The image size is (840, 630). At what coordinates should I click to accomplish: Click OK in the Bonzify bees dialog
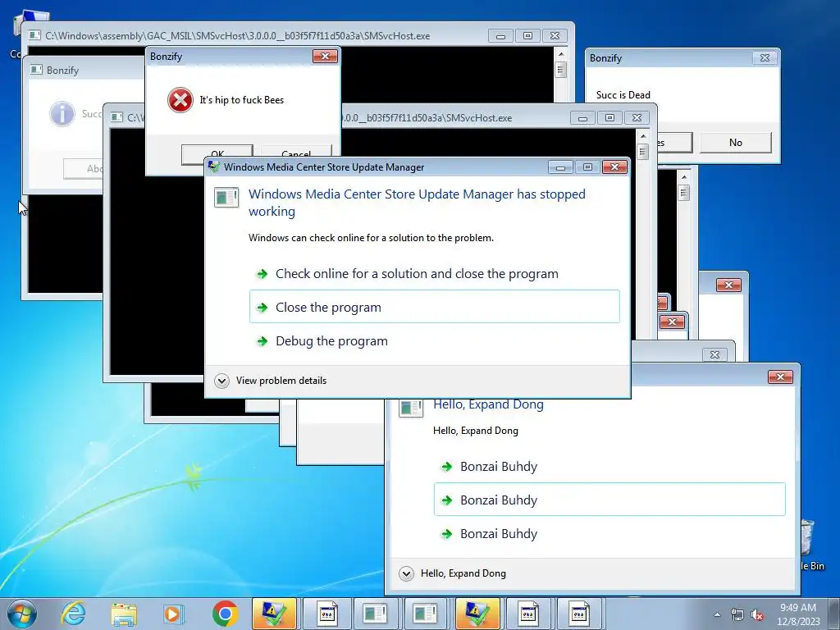click(217, 153)
